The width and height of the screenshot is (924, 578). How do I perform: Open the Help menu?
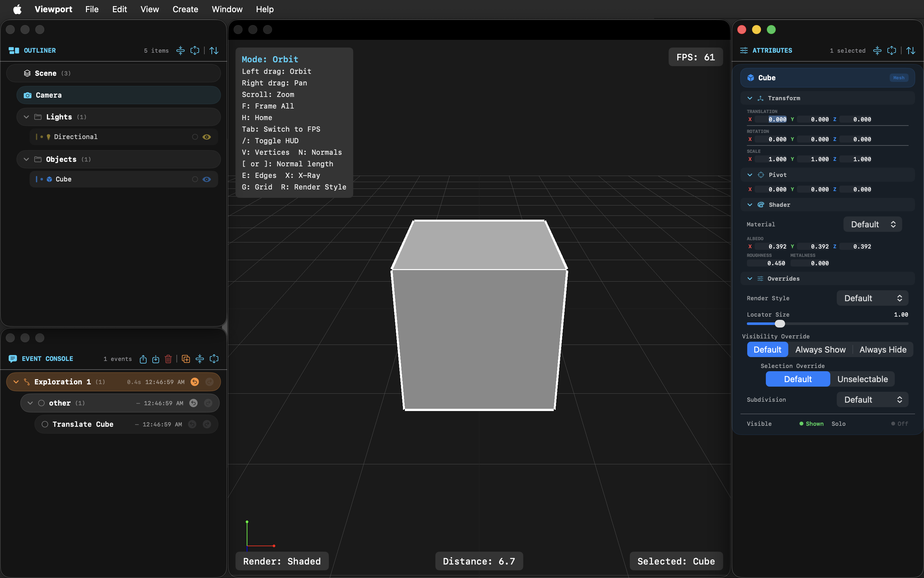265,9
